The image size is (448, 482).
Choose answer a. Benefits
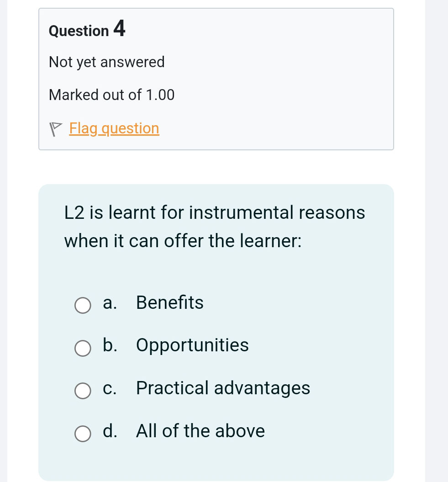(83, 305)
